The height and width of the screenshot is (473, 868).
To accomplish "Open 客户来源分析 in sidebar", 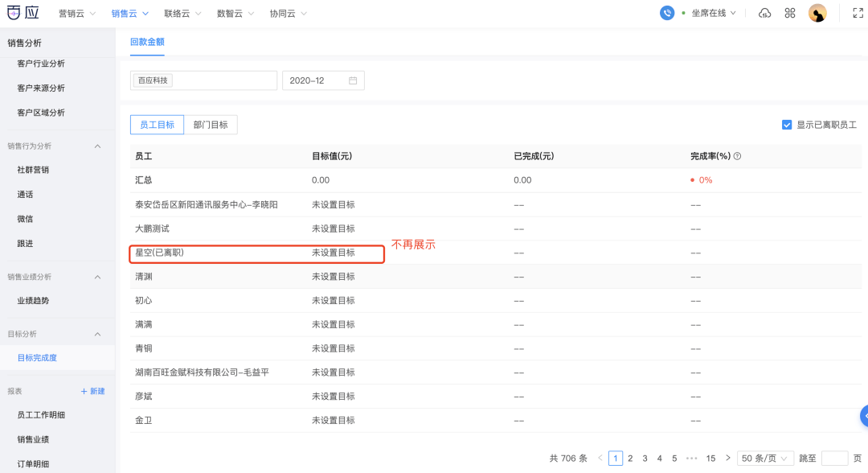I will coord(41,88).
